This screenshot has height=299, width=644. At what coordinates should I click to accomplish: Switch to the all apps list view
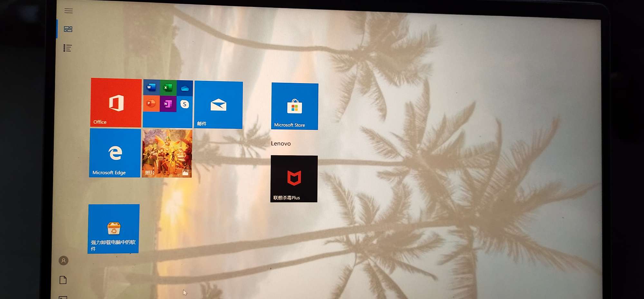67,48
